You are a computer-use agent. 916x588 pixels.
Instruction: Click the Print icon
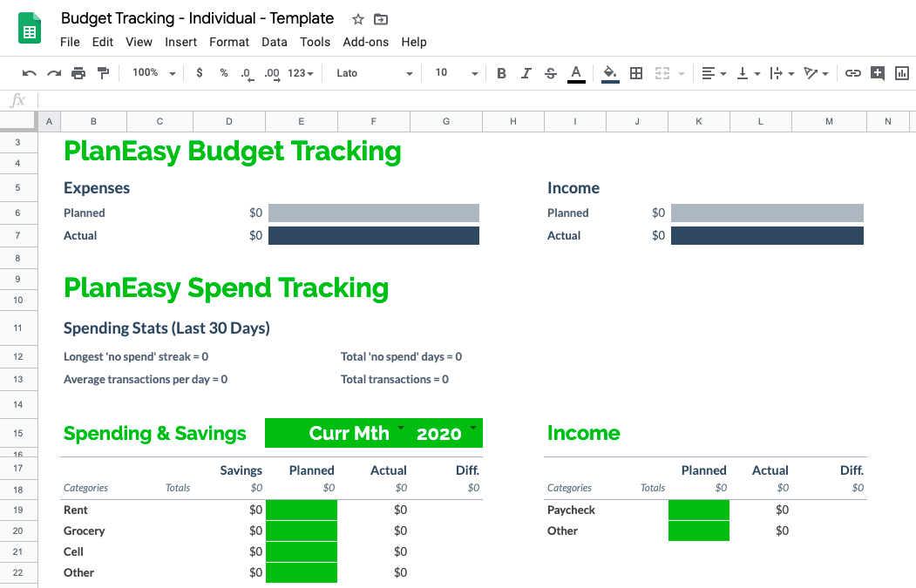coord(78,73)
